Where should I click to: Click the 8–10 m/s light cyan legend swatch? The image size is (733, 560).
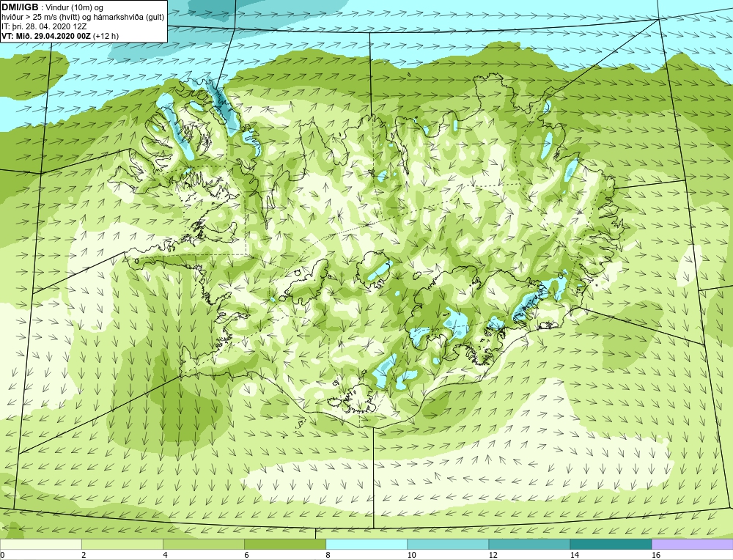(x=366, y=544)
